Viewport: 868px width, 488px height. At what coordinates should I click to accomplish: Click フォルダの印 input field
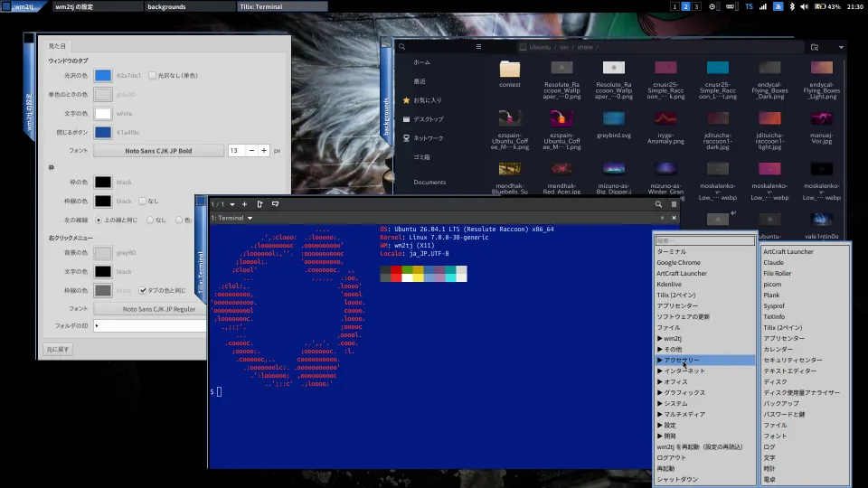(x=149, y=325)
